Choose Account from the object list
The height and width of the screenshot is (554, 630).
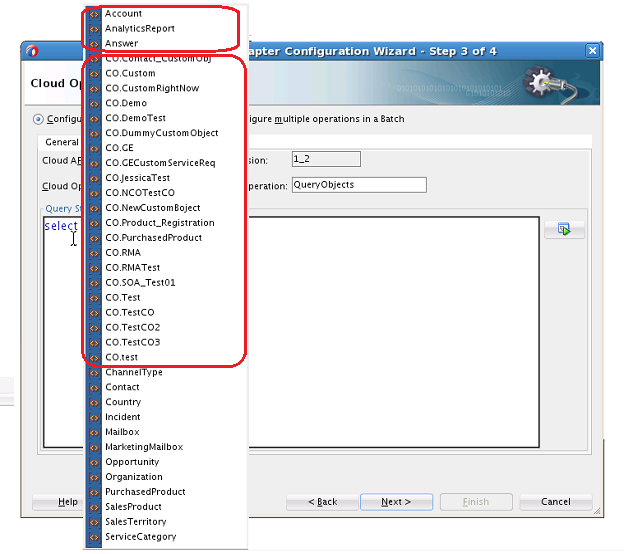tap(123, 14)
